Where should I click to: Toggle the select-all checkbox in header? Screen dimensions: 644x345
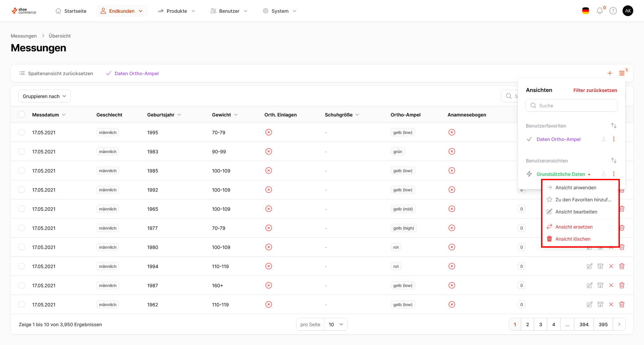pos(22,115)
